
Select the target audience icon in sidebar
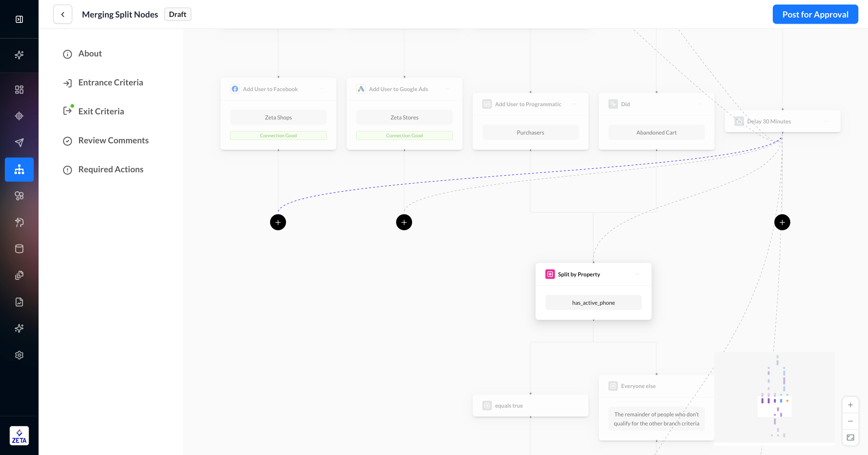19,116
